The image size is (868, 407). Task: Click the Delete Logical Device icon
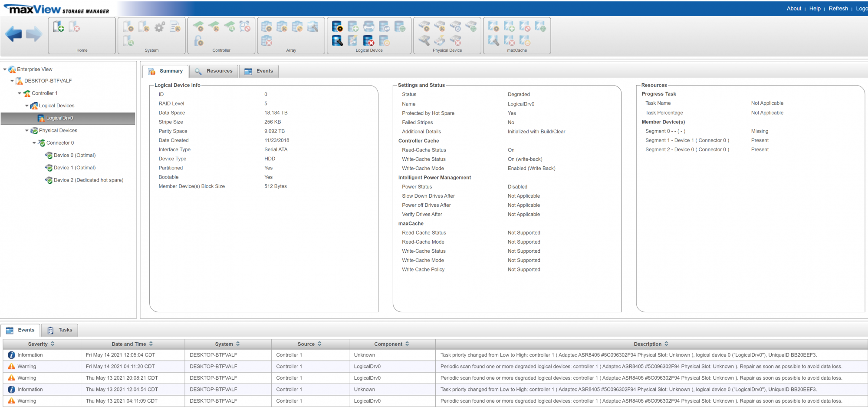368,41
